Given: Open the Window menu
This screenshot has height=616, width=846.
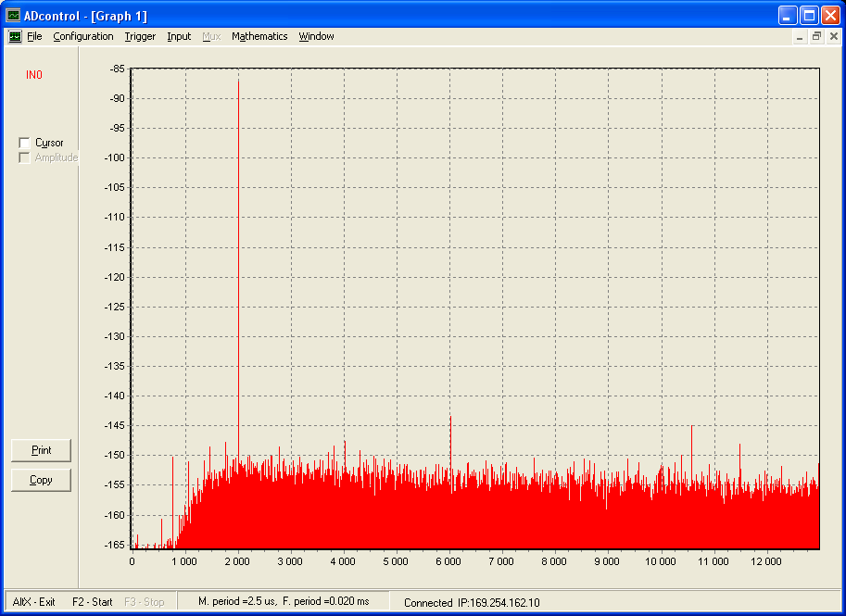Looking at the screenshot, I should (316, 36).
